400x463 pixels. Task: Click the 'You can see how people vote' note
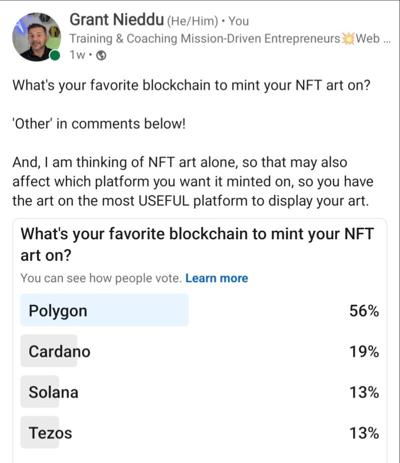(101, 278)
